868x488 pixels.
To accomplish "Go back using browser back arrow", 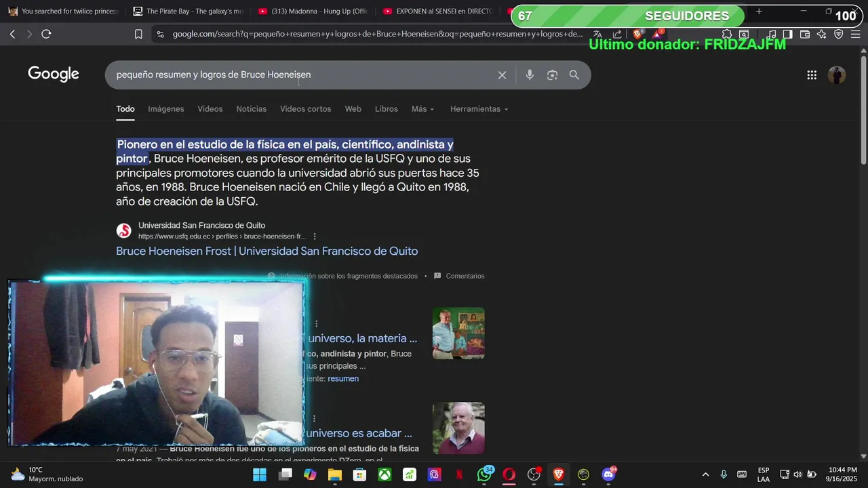I will [12, 34].
